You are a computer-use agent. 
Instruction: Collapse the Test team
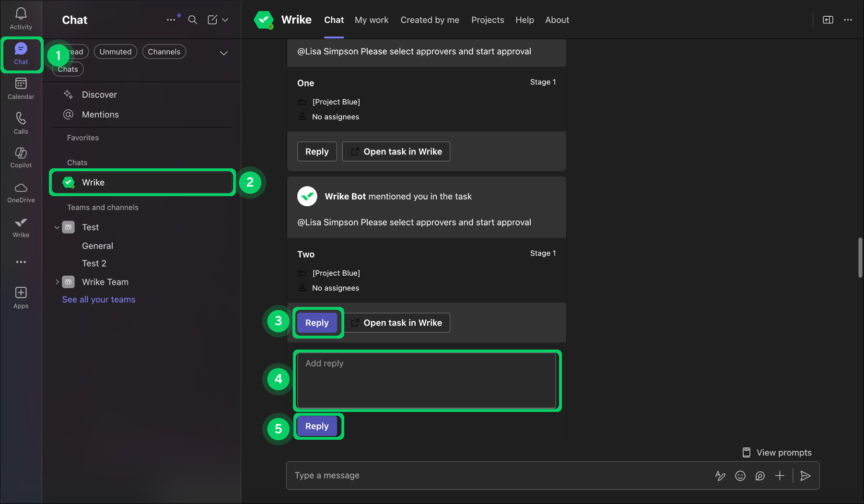57,227
